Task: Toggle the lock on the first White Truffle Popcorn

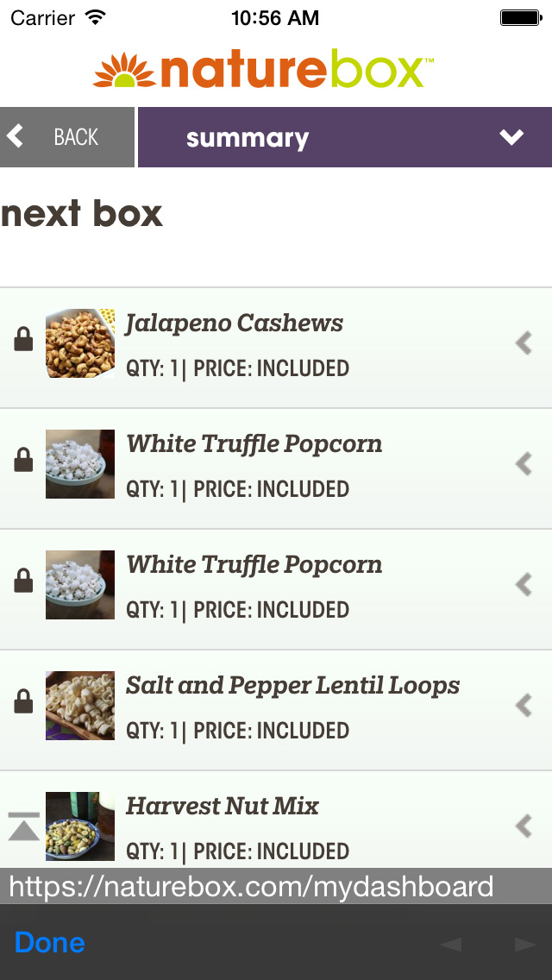Action: coord(23,461)
